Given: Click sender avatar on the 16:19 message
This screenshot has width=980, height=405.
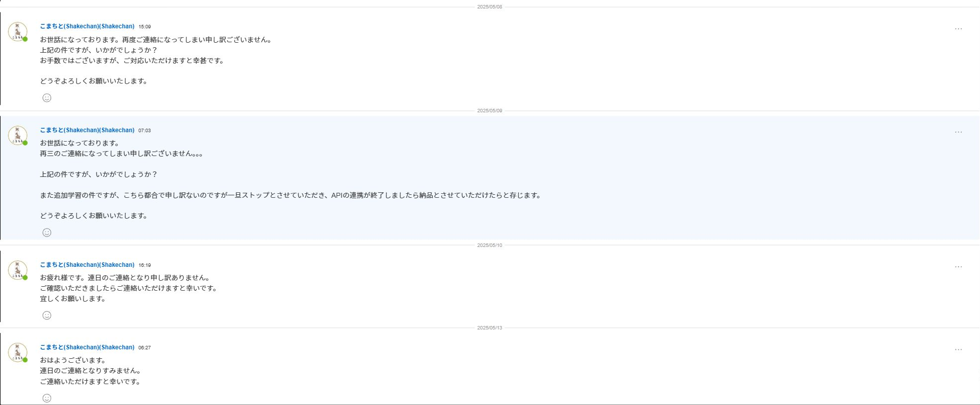Looking at the screenshot, I should [17, 270].
